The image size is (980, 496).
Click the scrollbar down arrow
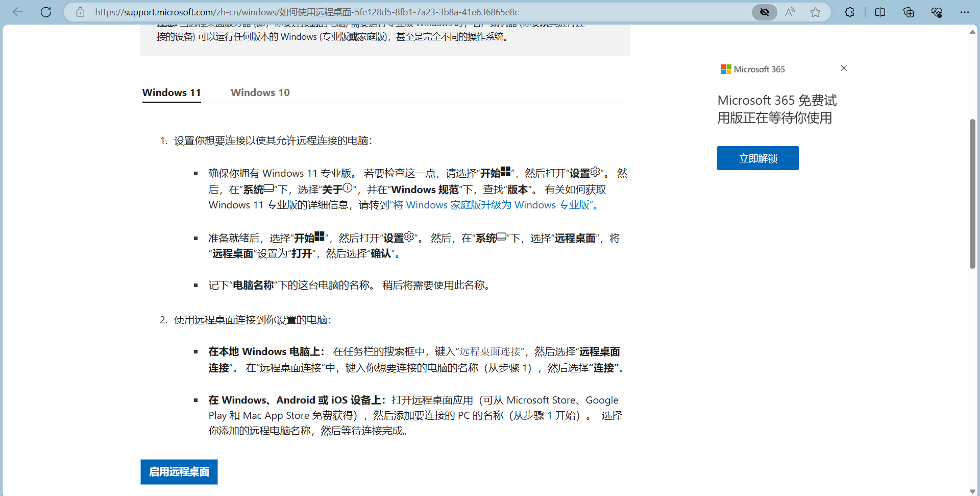973,491
